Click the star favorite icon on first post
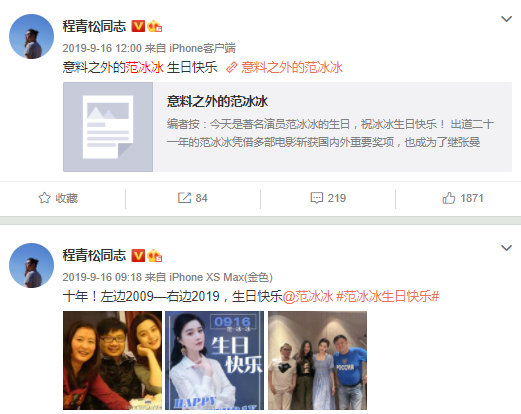This screenshot has height=414, width=521. [x=44, y=198]
